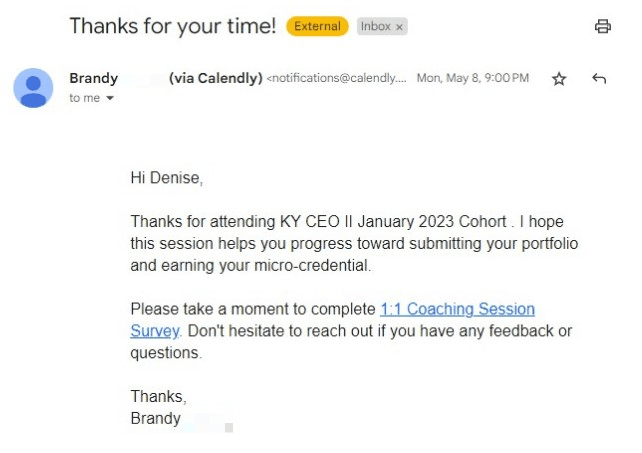Select the sender name Brandy in header
642x453 pixels.
click(94, 78)
